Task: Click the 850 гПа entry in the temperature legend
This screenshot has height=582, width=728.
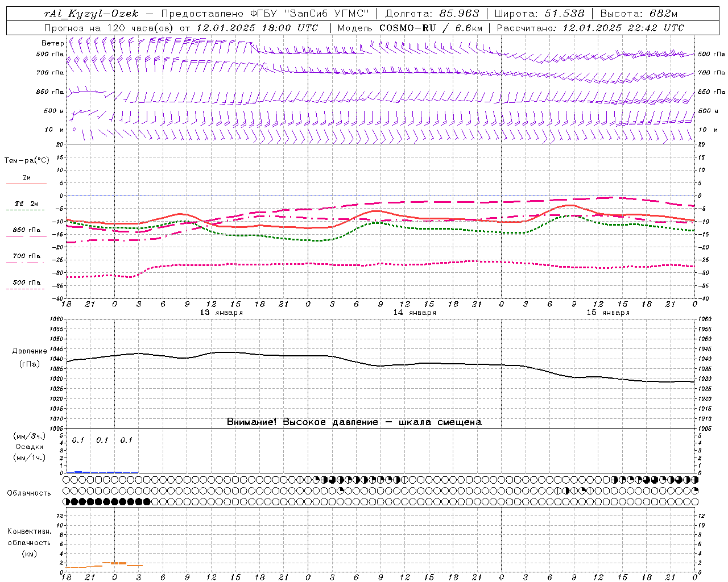Action: [27, 230]
